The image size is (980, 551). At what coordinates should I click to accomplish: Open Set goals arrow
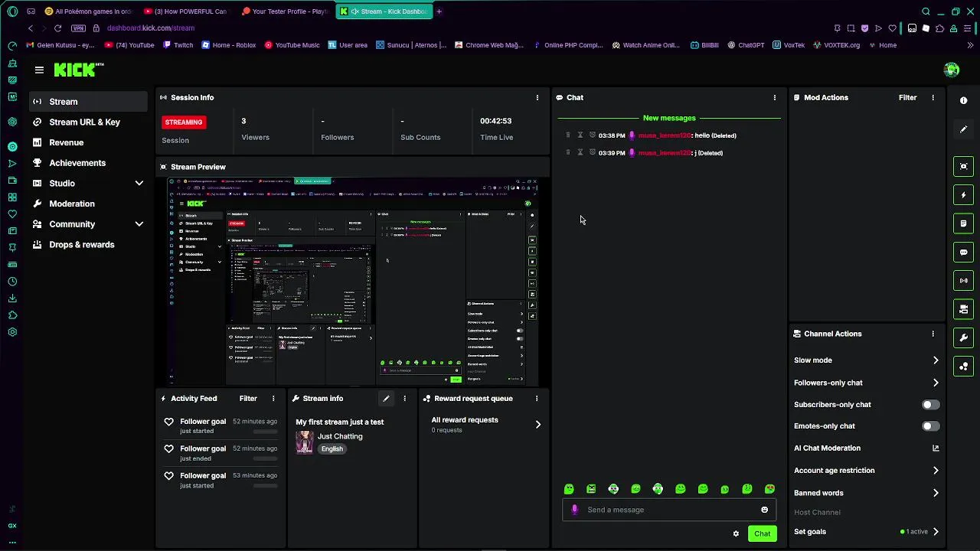pos(936,532)
